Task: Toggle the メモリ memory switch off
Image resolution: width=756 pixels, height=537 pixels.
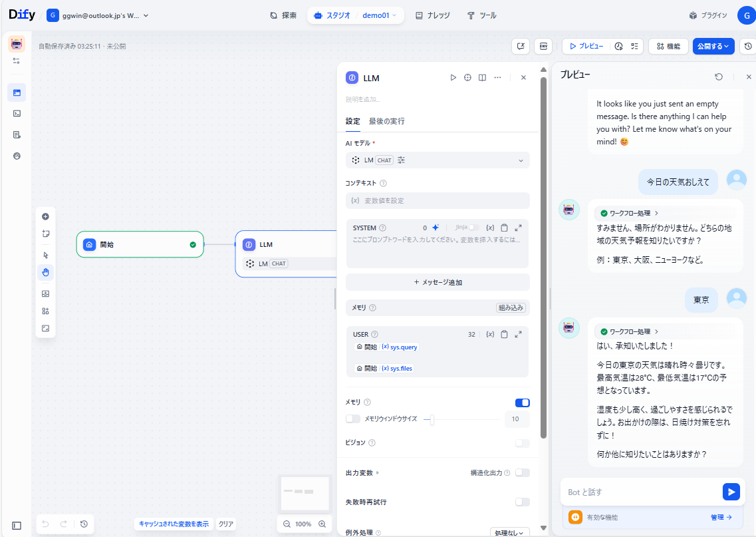Action: 522,403
